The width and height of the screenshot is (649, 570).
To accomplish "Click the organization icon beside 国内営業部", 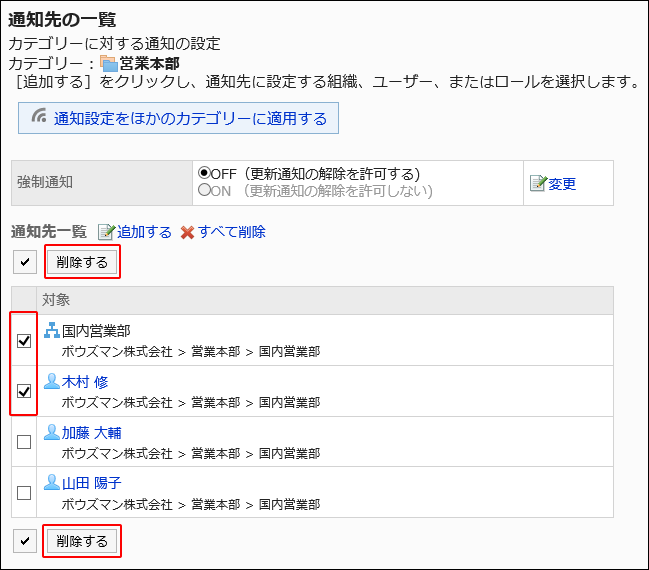I will [x=52, y=330].
